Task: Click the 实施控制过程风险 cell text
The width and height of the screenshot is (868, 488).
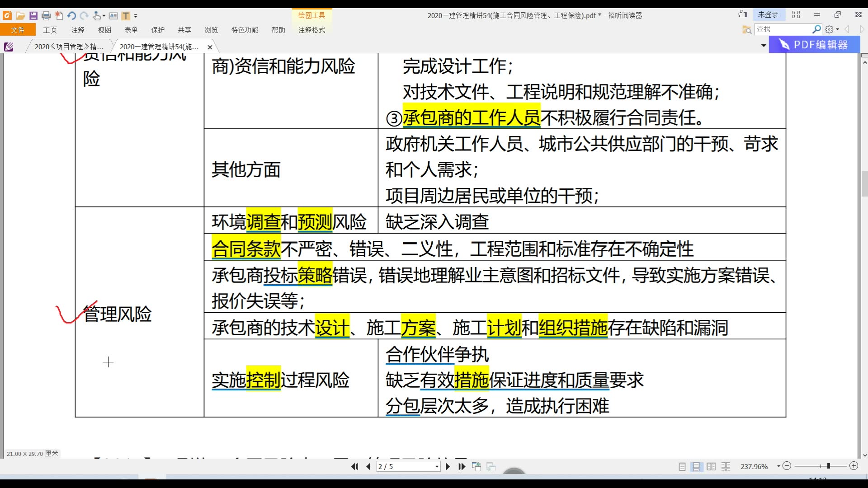Action: click(280, 380)
